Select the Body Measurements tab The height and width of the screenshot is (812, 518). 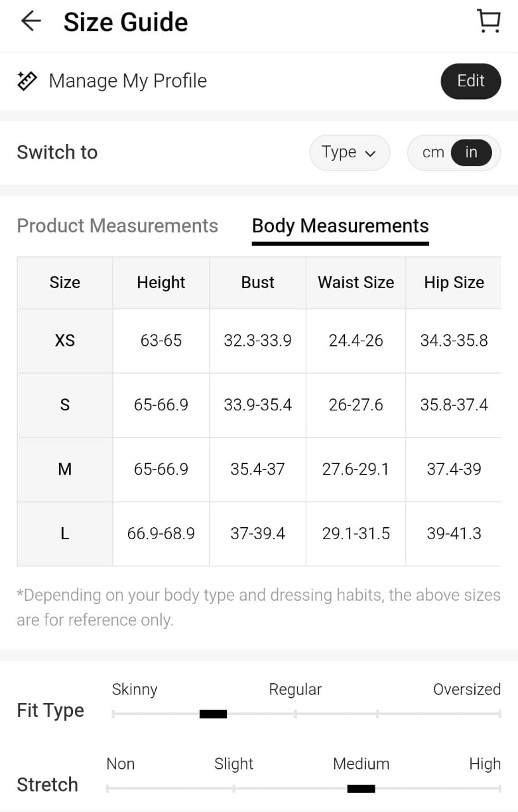[x=340, y=226]
